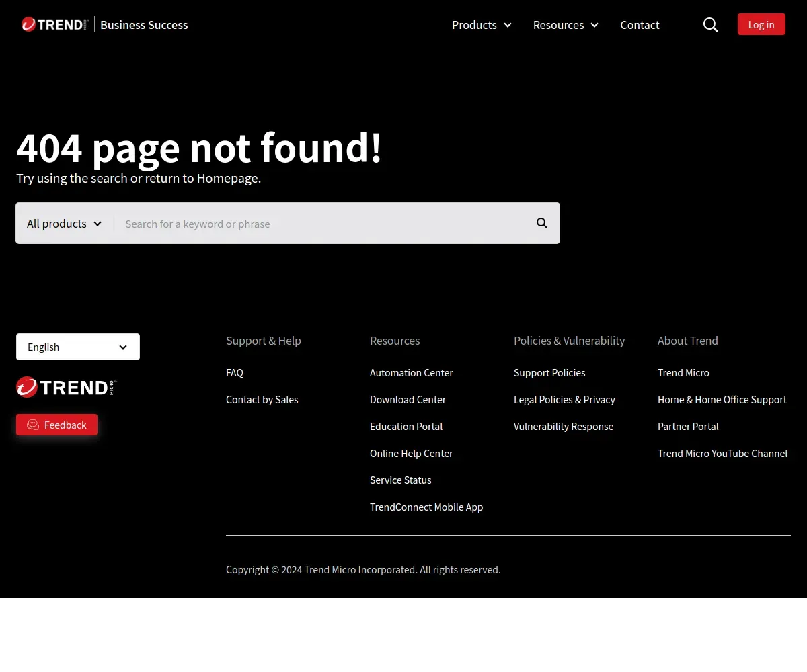
Task: Open TrendConnect Mobile App link
Action: coord(426,507)
